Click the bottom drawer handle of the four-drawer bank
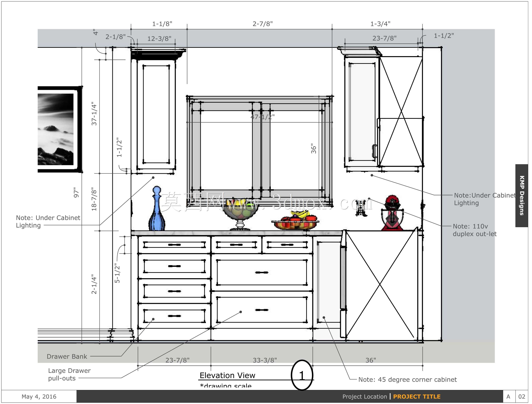 174,316
